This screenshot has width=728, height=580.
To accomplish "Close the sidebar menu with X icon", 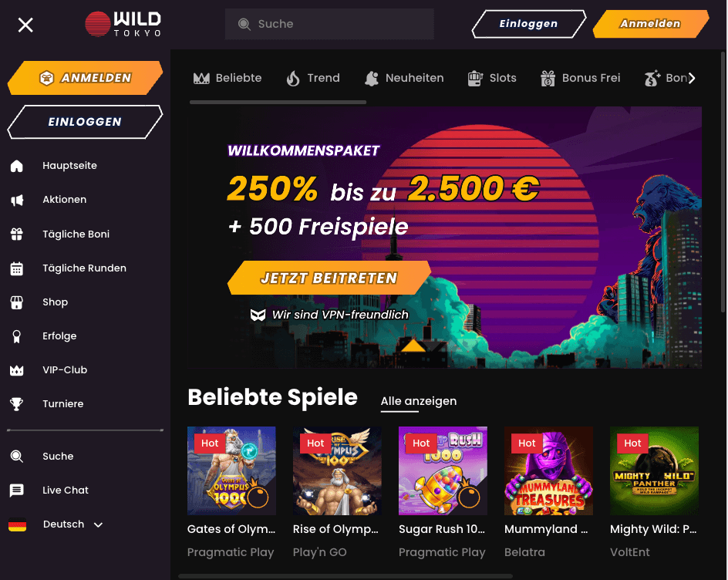I will click(25, 25).
